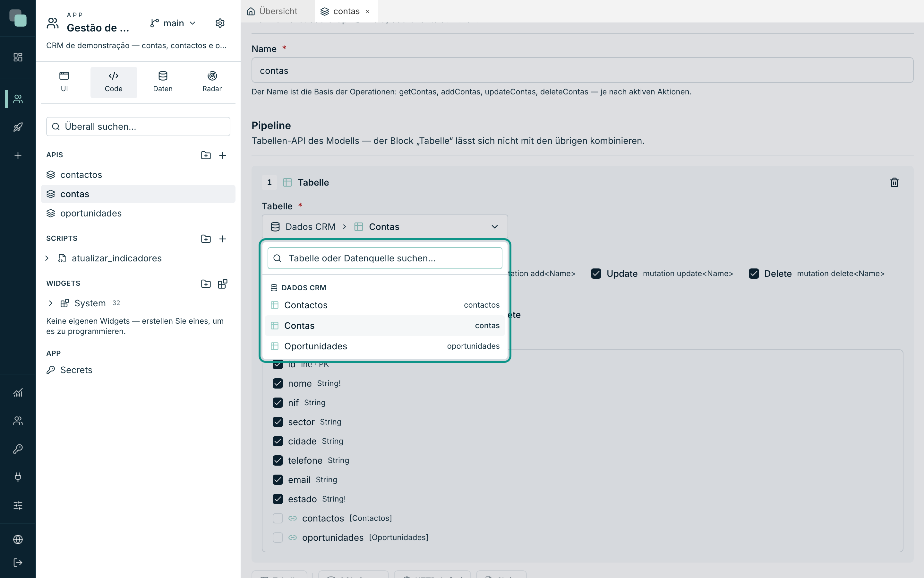Expand the System widgets folder
The height and width of the screenshot is (578, 924).
click(x=50, y=303)
